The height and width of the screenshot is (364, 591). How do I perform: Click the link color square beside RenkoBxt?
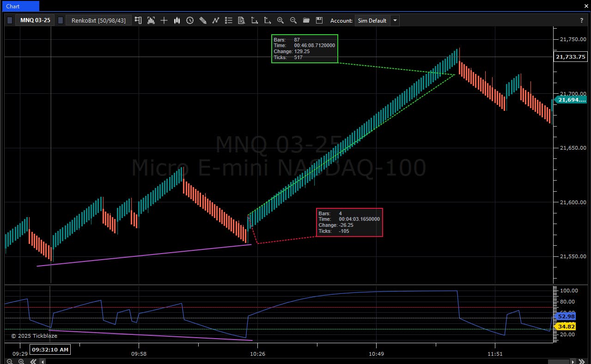[x=61, y=20]
